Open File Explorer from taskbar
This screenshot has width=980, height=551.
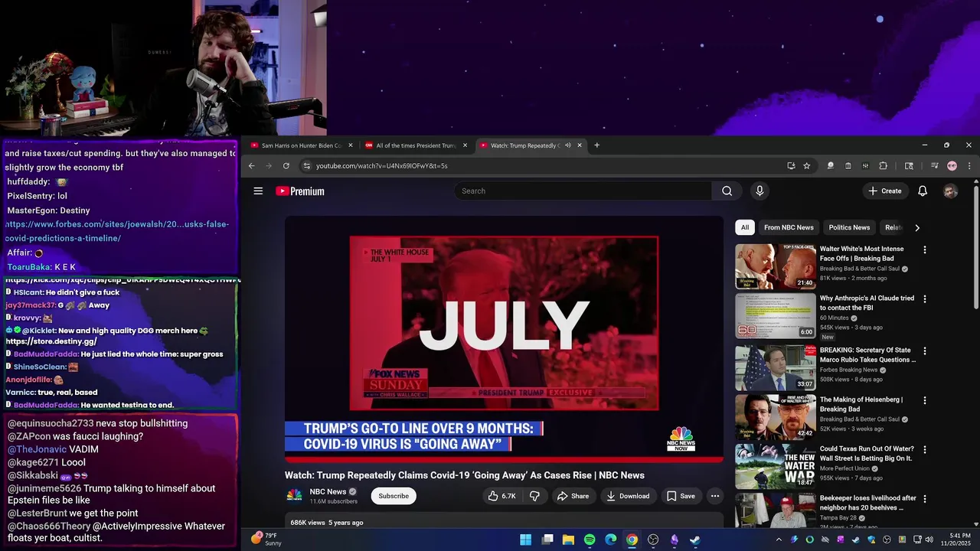[568, 540]
